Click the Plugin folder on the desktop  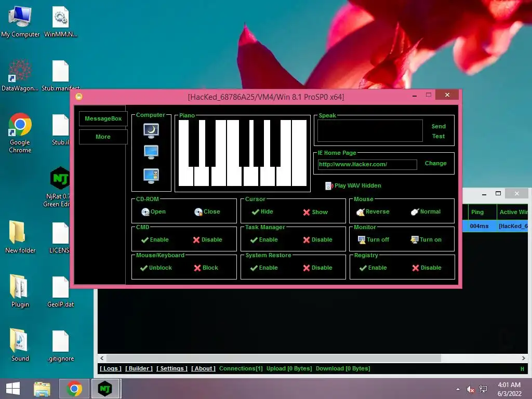20,291
